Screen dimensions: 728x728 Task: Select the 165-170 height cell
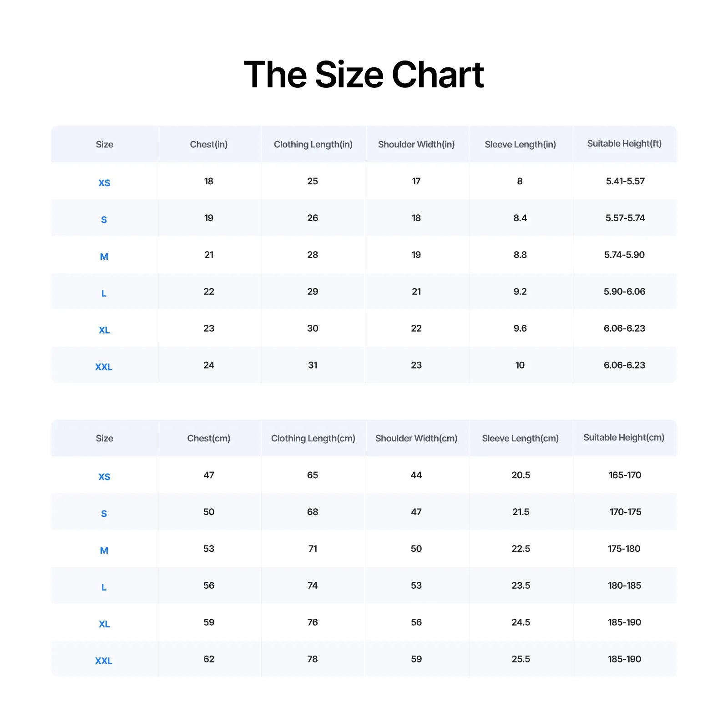(625, 475)
